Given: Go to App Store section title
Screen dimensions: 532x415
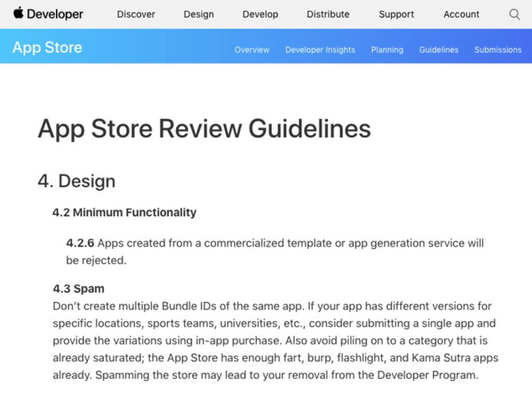Looking at the screenshot, I should pyautogui.click(x=47, y=47).
